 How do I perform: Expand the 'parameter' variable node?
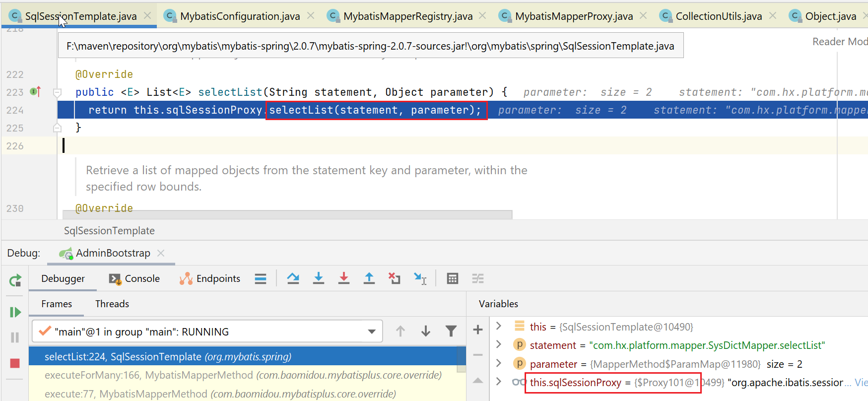[499, 364]
